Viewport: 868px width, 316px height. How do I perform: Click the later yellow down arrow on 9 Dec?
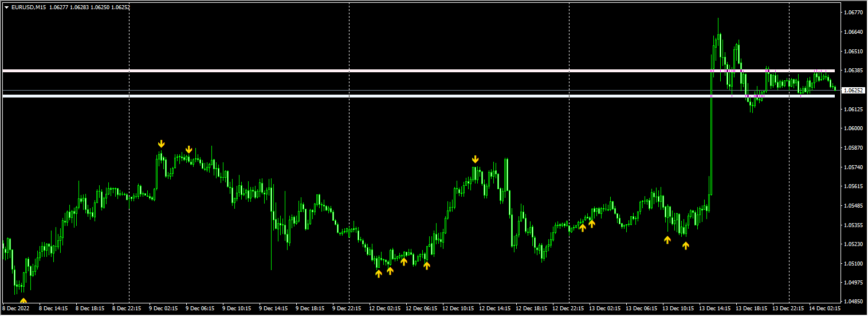pos(189,150)
